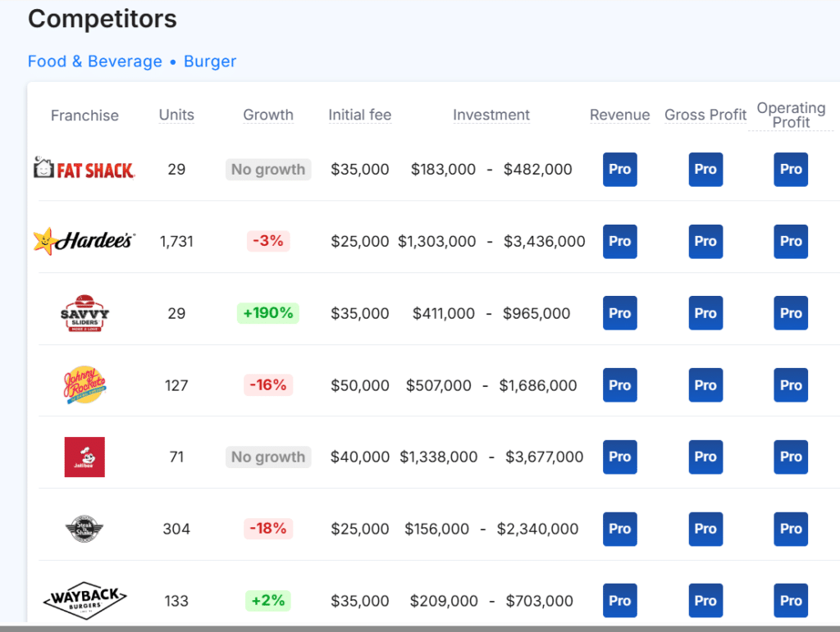Unlock Steak 'n Shake Gross Profit Pro button
Screen dimensions: 840x632
tap(705, 529)
